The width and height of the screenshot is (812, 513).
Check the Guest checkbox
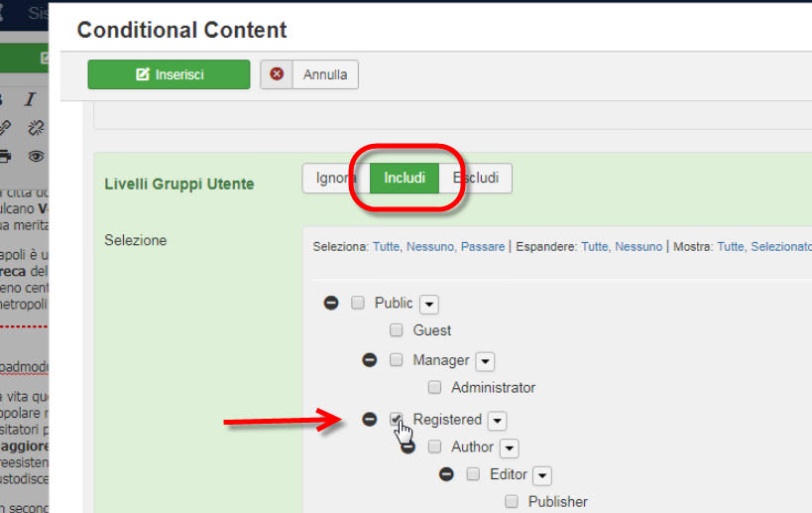point(397,330)
